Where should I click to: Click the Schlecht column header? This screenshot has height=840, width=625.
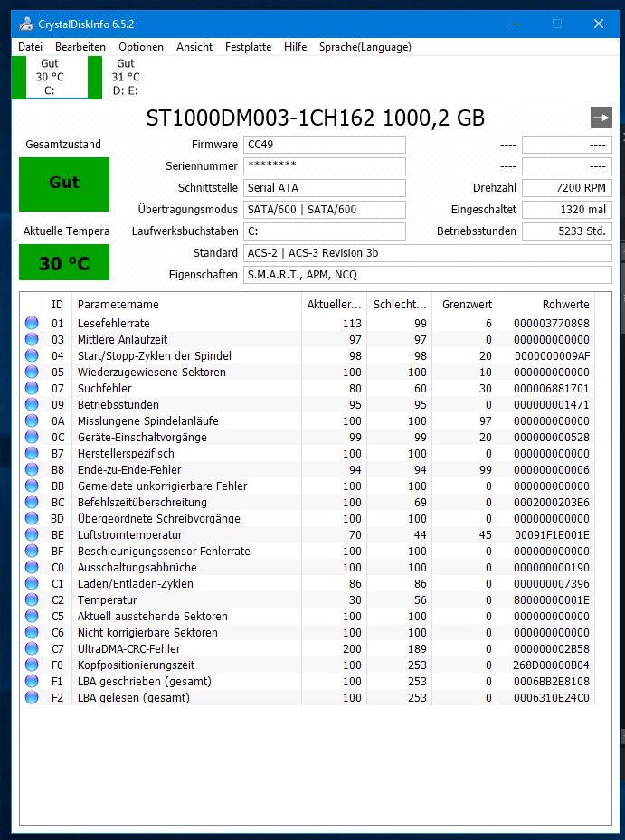(x=400, y=305)
